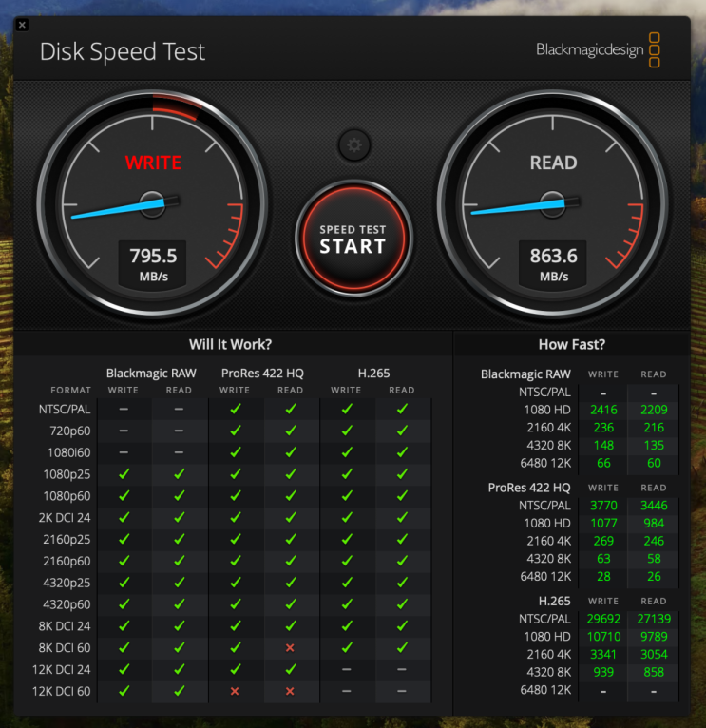Close the Disk Speed Test window

(22, 25)
